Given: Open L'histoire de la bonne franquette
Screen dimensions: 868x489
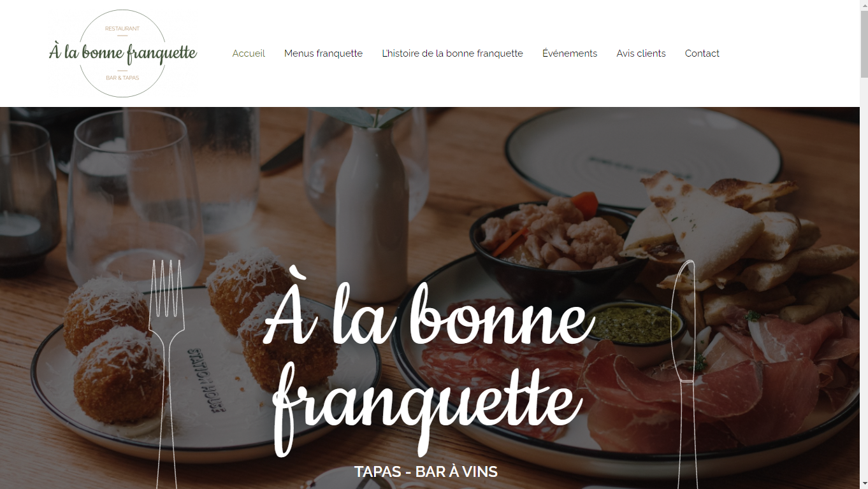Looking at the screenshot, I should 452,53.
